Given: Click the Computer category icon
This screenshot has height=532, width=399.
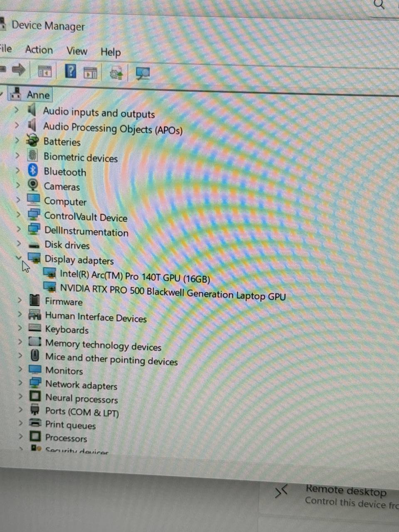Looking at the screenshot, I should coord(34,199).
